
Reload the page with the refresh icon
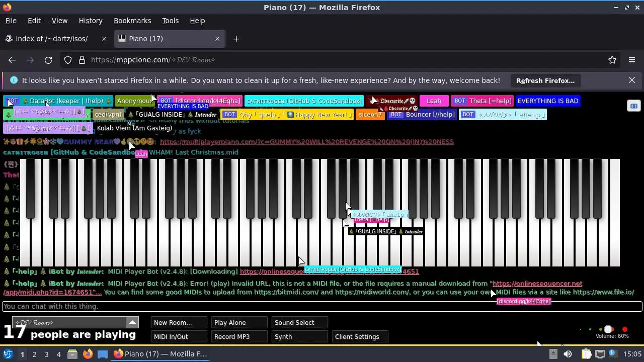click(48, 60)
